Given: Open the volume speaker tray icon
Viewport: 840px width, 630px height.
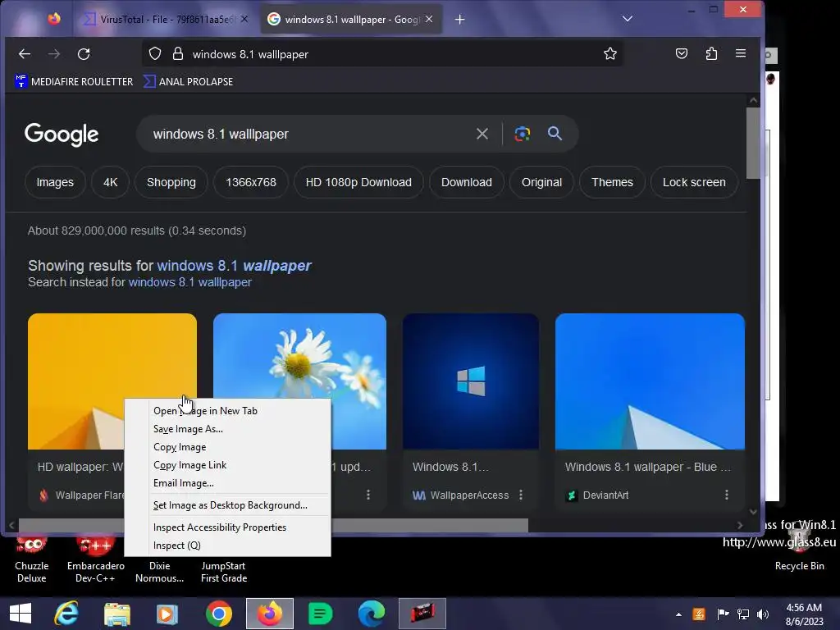Looking at the screenshot, I should 763,614.
